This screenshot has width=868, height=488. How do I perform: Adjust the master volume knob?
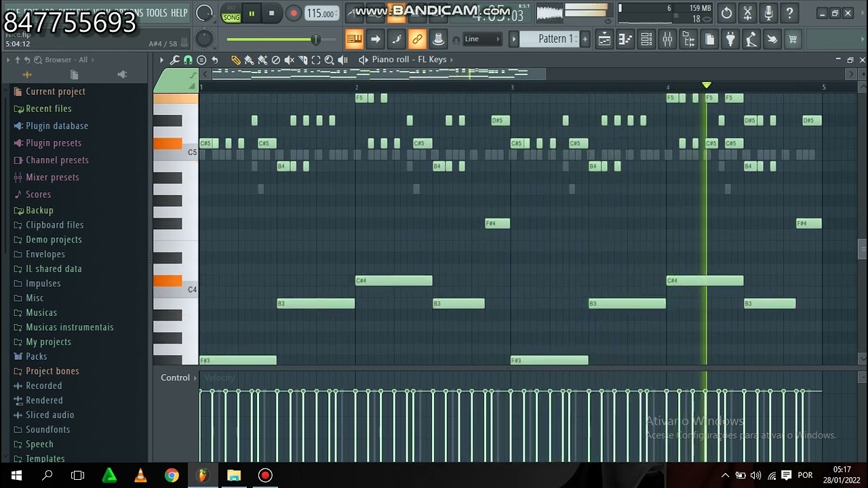(x=203, y=13)
